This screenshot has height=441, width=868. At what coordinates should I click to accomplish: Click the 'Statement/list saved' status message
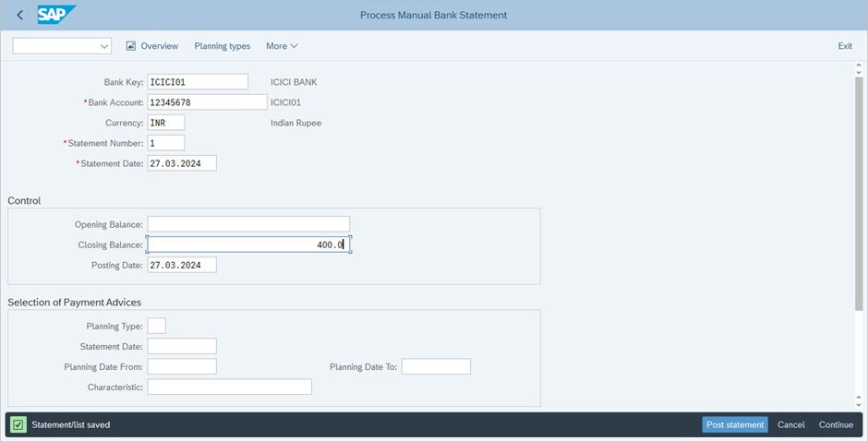click(x=71, y=425)
